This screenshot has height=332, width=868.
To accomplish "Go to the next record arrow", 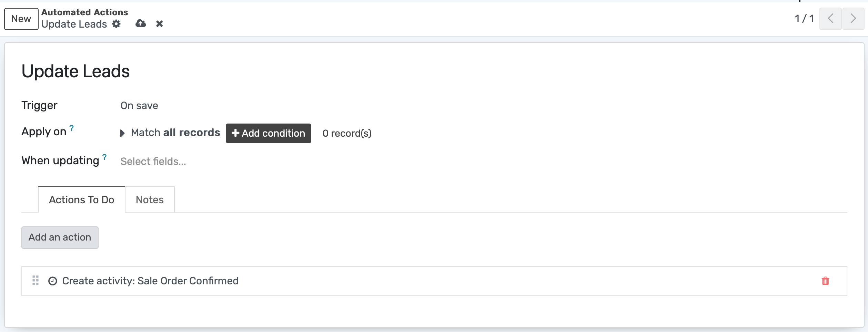I will click(853, 19).
